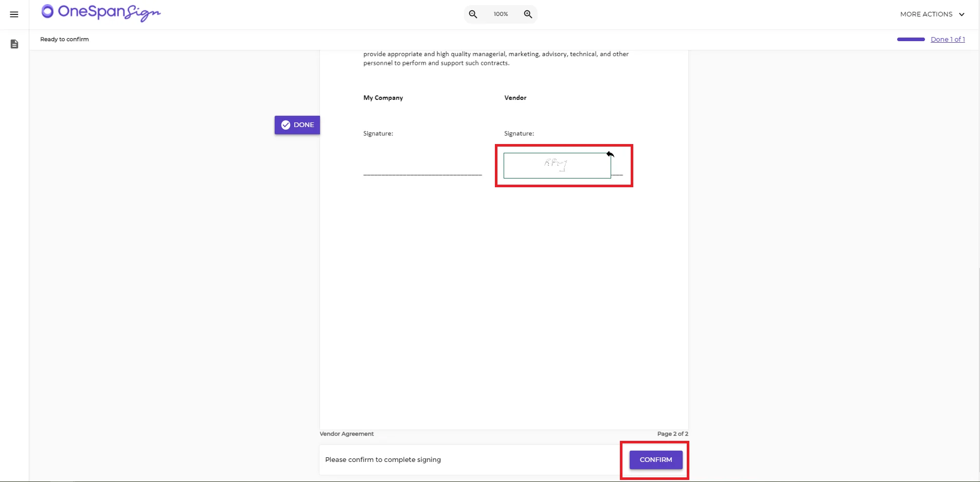980x482 pixels.
Task: Click 'Please confirm to complete signing' message
Action: tap(383, 460)
